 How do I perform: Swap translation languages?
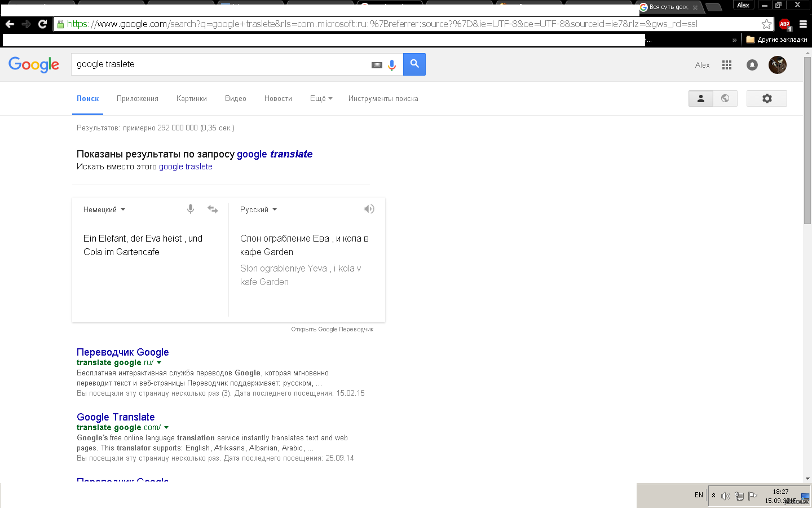pos(213,209)
